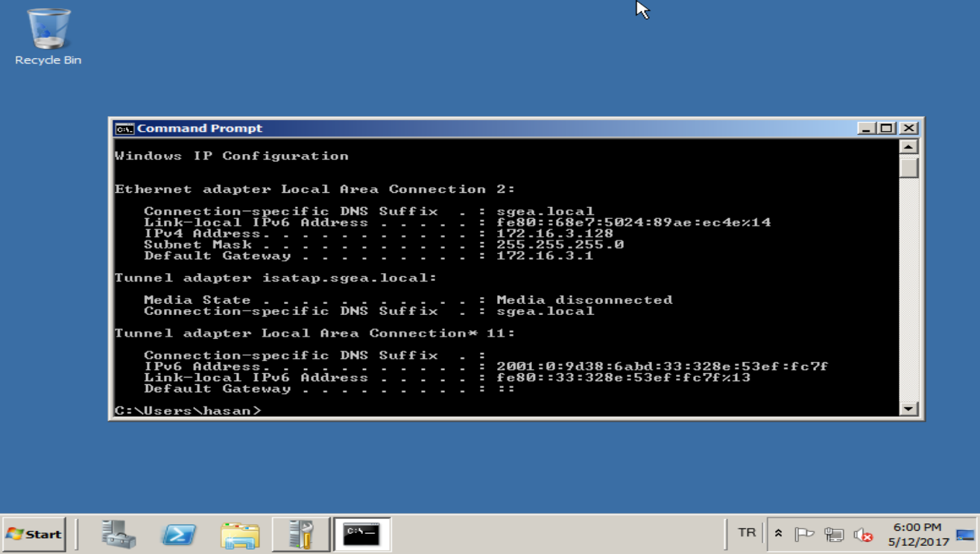Open Server Manager from the taskbar
Viewport: 980px width, 554px height.
point(118,534)
